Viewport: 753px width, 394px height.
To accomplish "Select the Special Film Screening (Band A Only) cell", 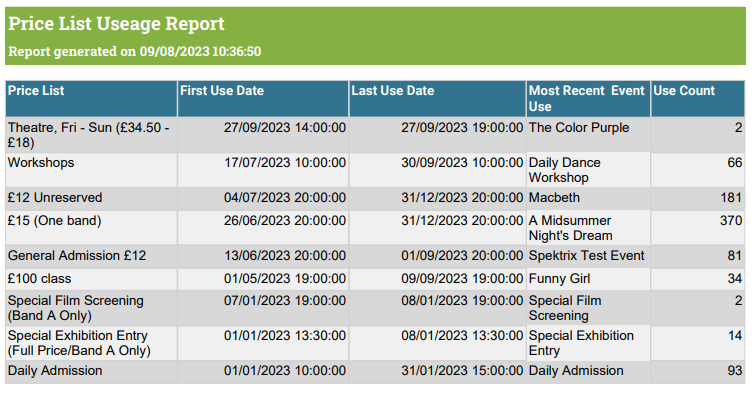I will (x=91, y=308).
